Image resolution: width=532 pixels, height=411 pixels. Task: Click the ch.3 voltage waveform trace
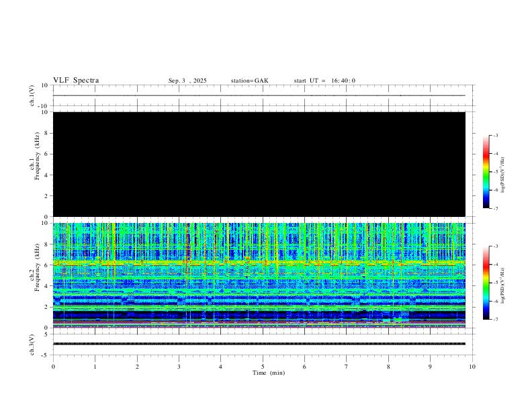click(259, 344)
